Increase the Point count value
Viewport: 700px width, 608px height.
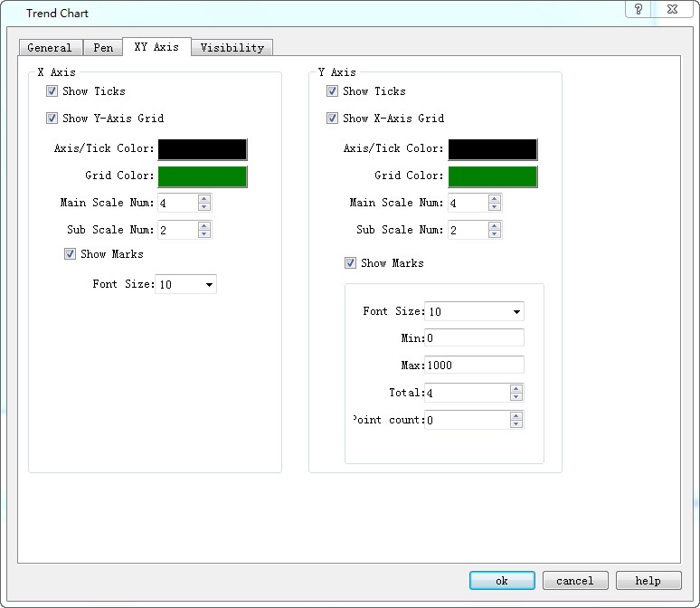pos(516,416)
